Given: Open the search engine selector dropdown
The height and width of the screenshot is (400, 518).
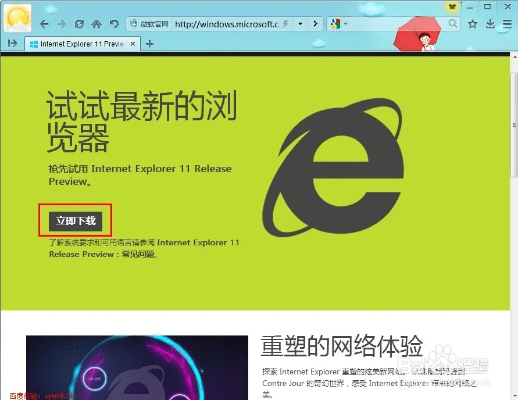Looking at the screenshot, I should pyautogui.click(x=345, y=24).
